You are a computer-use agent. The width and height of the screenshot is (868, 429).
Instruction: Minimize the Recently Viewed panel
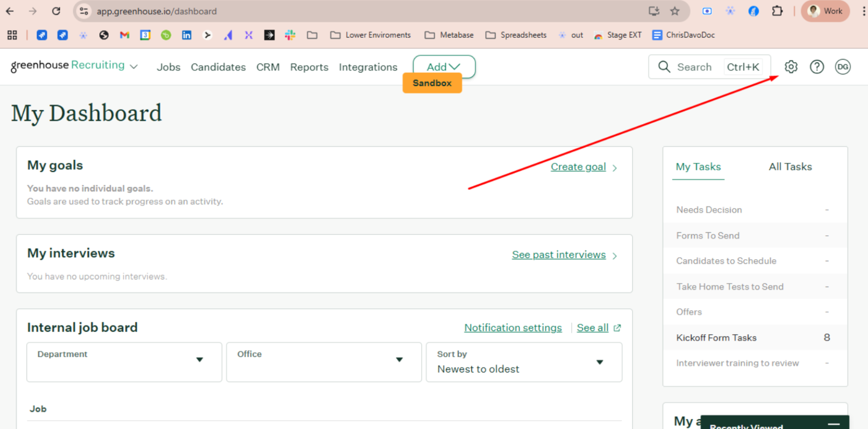click(x=834, y=424)
